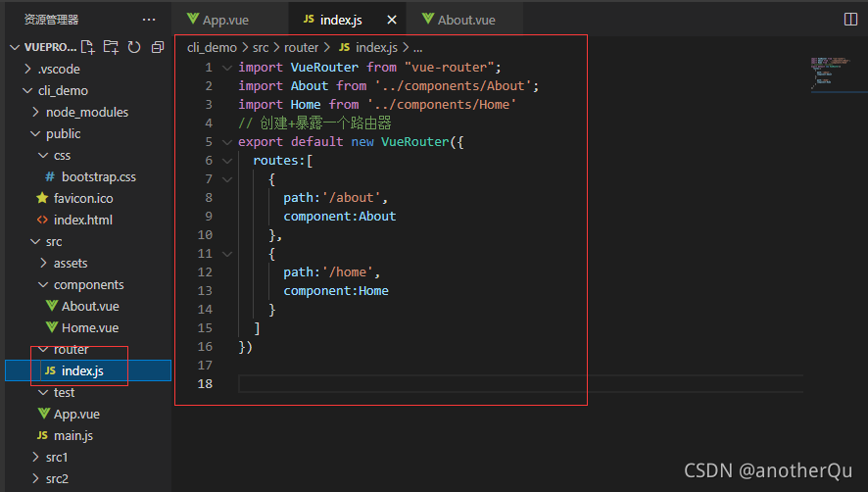Split the editor to the right

tap(850, 20)
